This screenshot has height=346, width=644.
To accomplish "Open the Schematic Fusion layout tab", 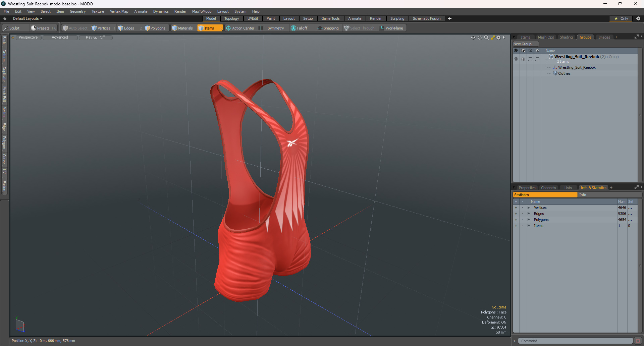I will pos(427,18).
